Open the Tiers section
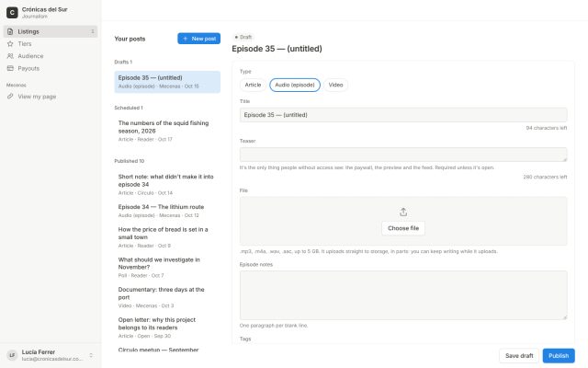This screenshot has width=588, height=368. [x=51, y=44]
